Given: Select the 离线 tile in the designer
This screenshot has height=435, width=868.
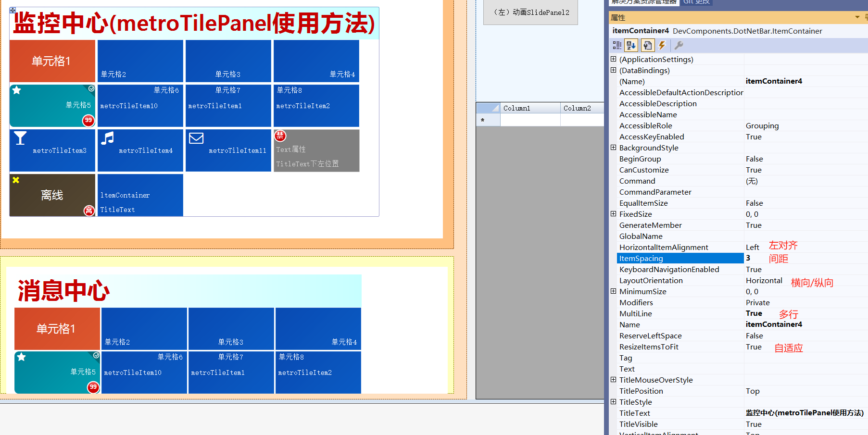Looking at the screenshot, I should tap(52, 195).
